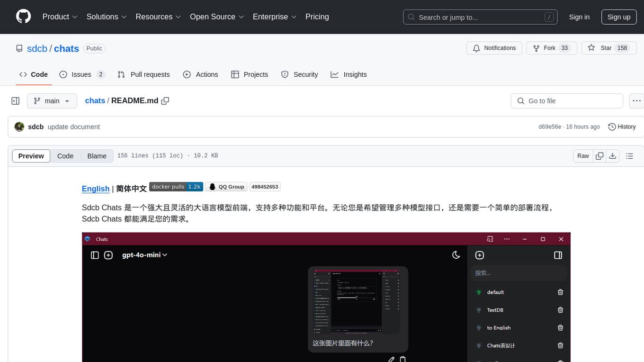Select the Preview view

[x=31, y=156]
